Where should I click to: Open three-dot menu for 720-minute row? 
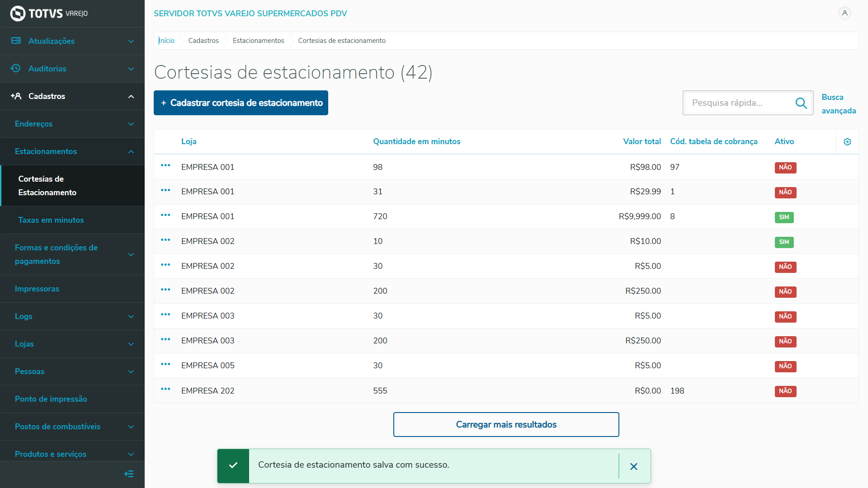coord(165,215)
